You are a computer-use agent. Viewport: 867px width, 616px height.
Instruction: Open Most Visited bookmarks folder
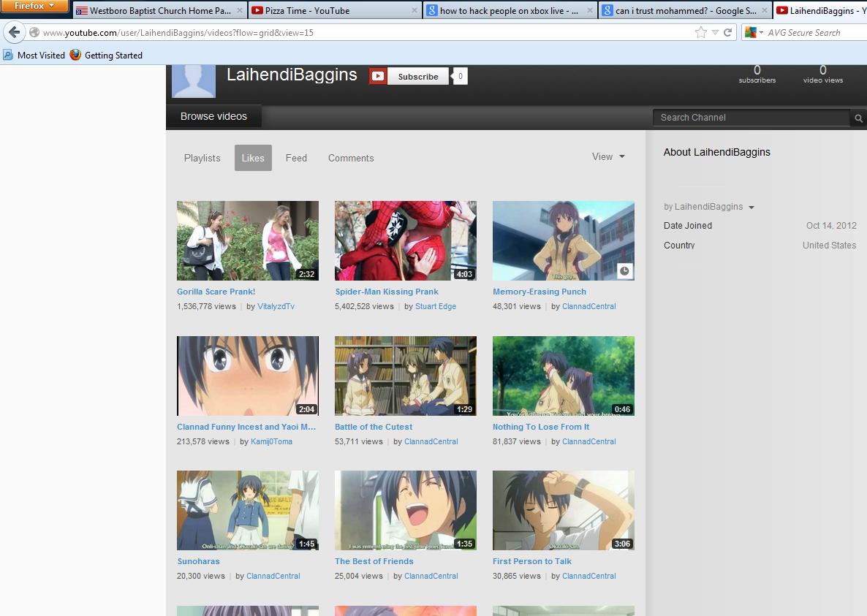[x=34, y=56]
